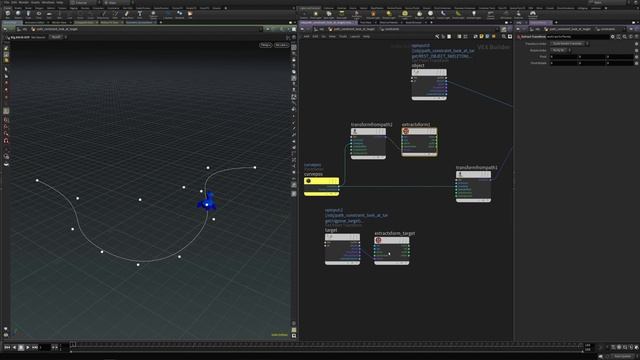Click the Ambient Light shelf tool

(474, 15)
